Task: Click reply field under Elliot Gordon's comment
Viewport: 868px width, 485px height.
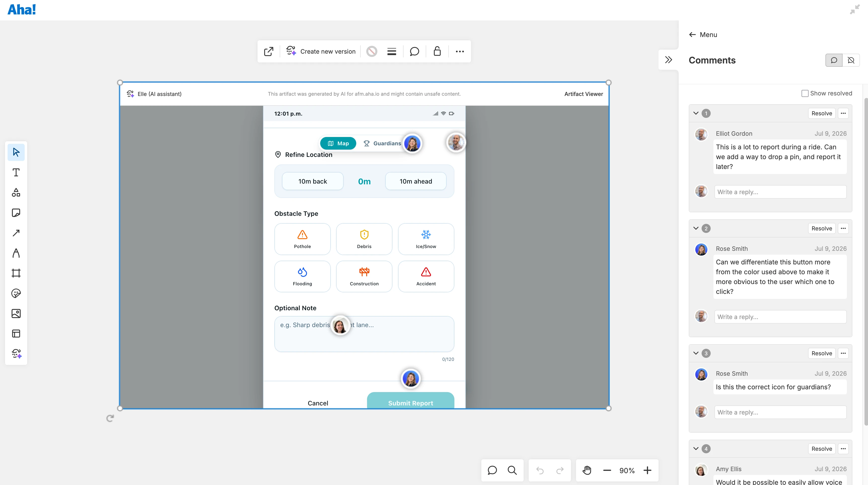Action: point(780,192)
